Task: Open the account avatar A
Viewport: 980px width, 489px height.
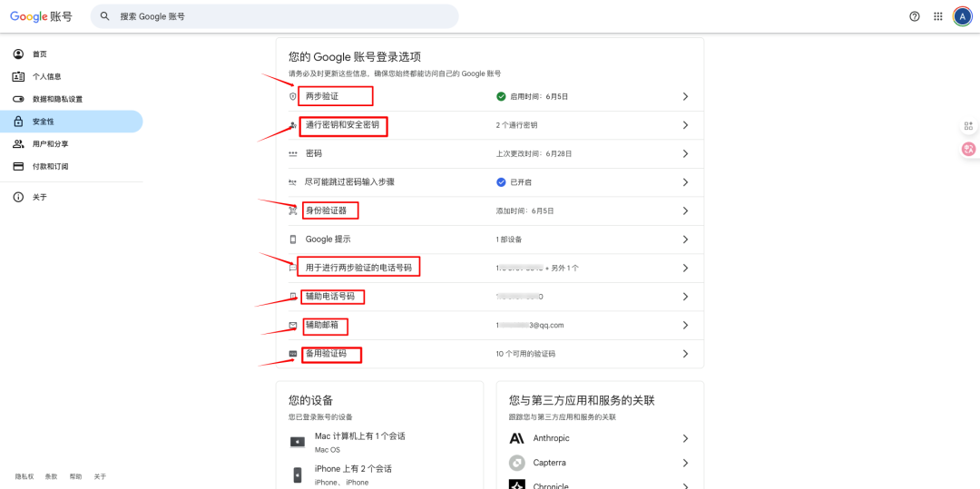Action: coord(962,16)
